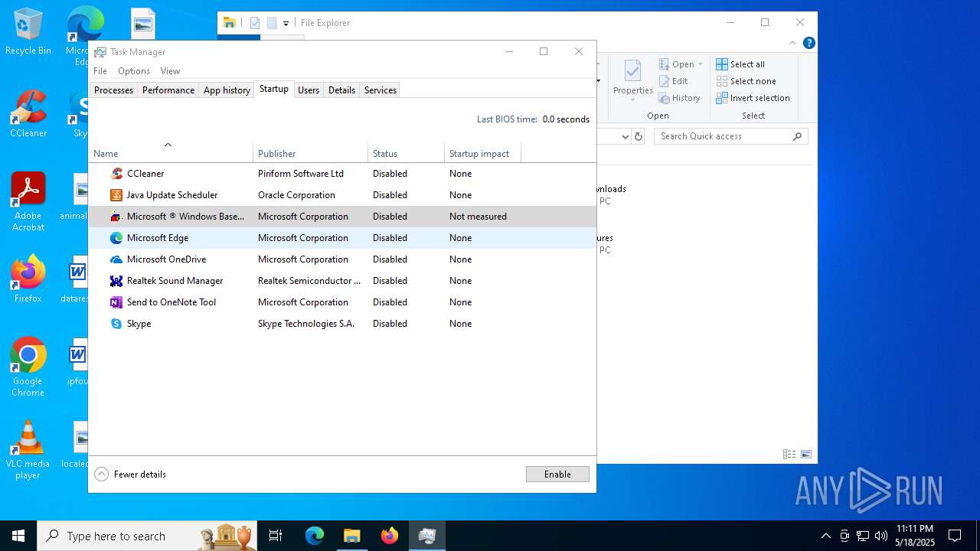The image size is (980, 551).
Task: Click the File Explorer help question icon
Action: pyautogui.click(x=809, y=43)
